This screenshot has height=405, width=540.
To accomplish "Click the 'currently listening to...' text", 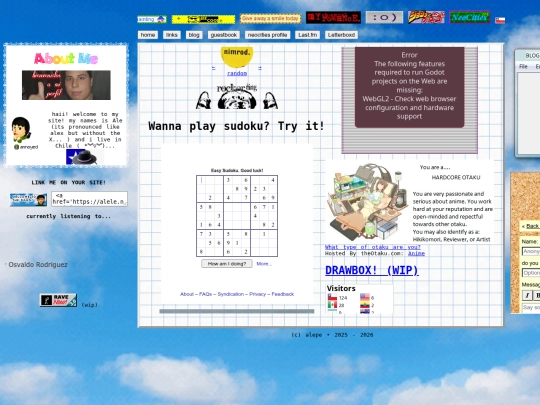I will (69, 216).
